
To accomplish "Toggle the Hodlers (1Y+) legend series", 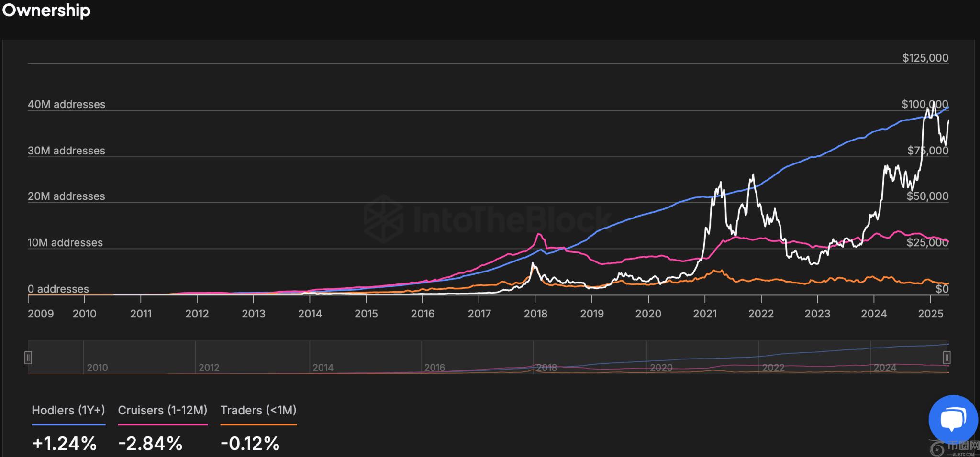I will [x=68, y=410].
